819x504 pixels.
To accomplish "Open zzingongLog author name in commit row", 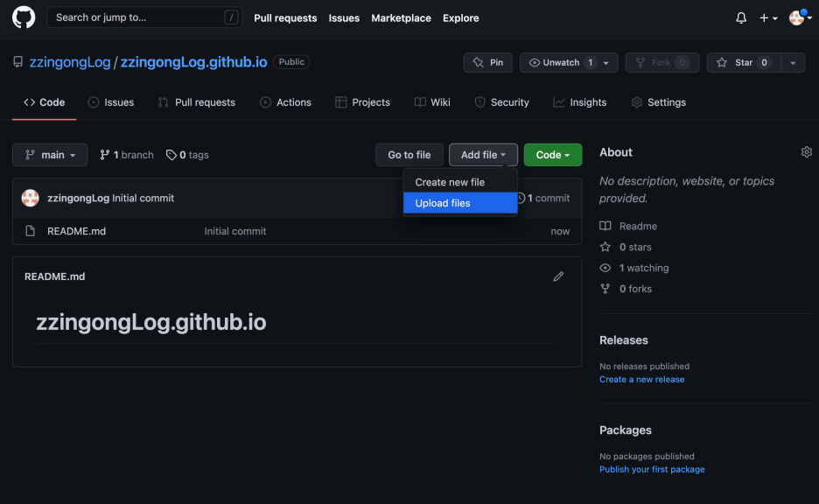I will pos(79,198).
